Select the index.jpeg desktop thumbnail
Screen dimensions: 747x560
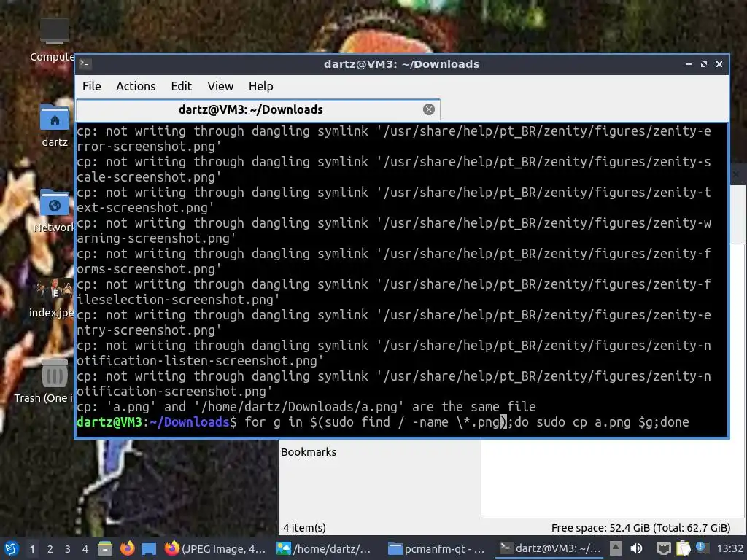point(54,297)
